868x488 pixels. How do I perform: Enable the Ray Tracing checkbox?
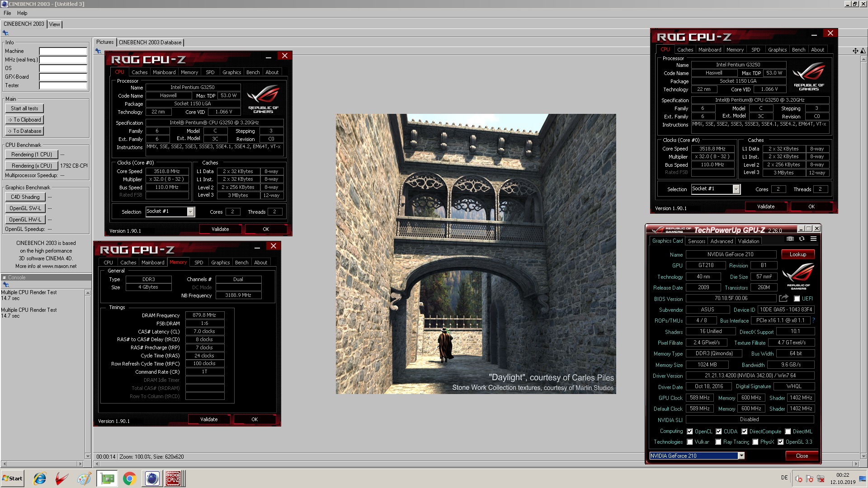click(x=718, y=442)
